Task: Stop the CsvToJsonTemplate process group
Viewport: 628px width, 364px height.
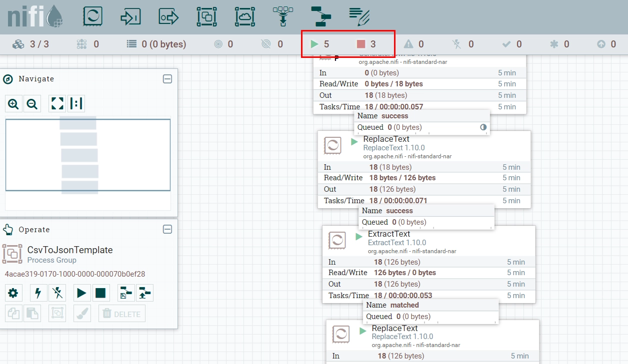Action: [100, 293]
